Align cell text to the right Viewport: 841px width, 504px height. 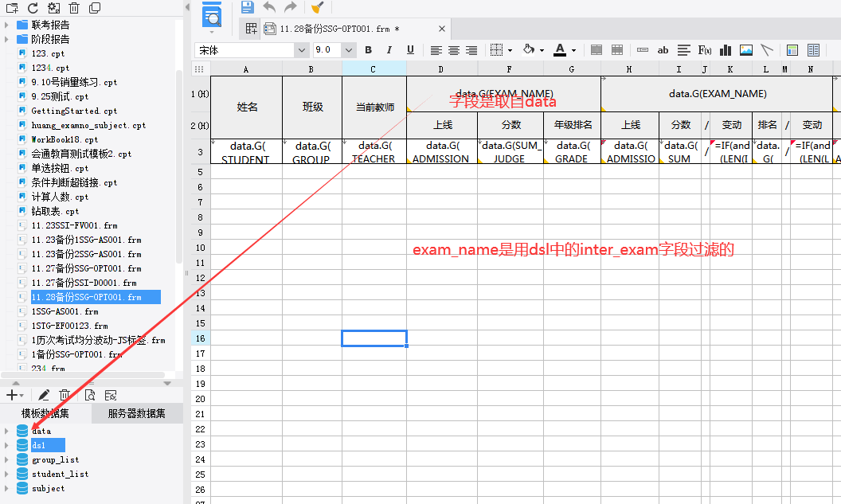[471, 50]
